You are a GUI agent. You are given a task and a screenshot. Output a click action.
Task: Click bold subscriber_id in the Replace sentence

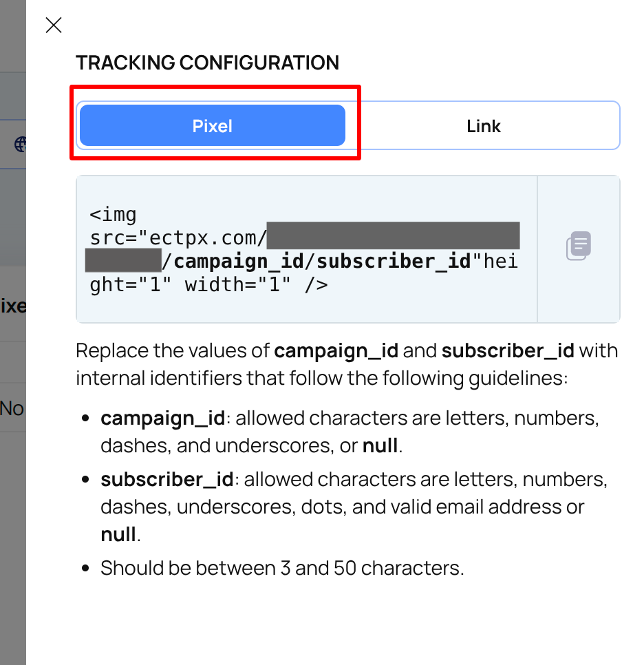(508, 351)
